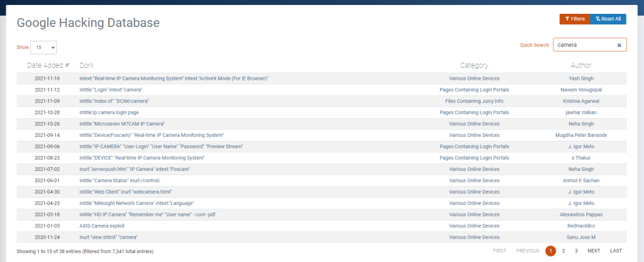Screen dimensions: 644x262
Task: Click the date 2020-11-24
Action: coord(47,237)
